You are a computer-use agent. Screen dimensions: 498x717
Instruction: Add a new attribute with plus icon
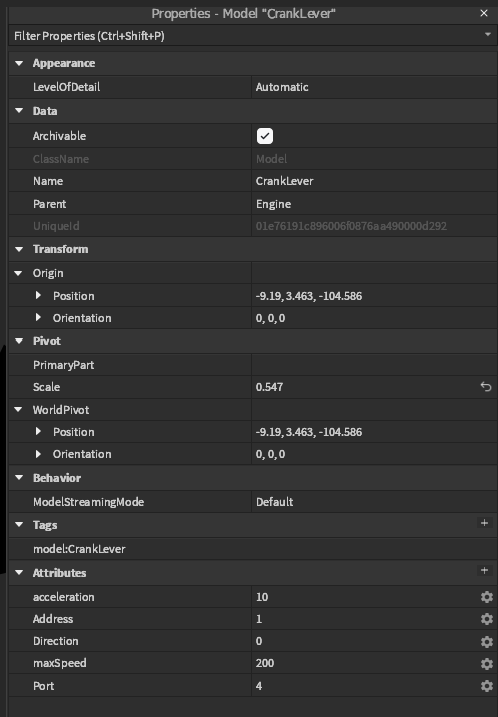(x=484, y=570)
